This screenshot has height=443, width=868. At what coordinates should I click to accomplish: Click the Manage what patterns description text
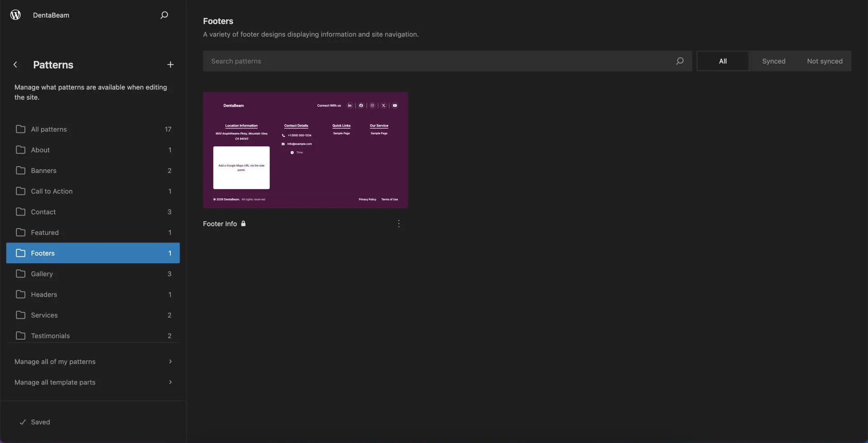[90, 92]
